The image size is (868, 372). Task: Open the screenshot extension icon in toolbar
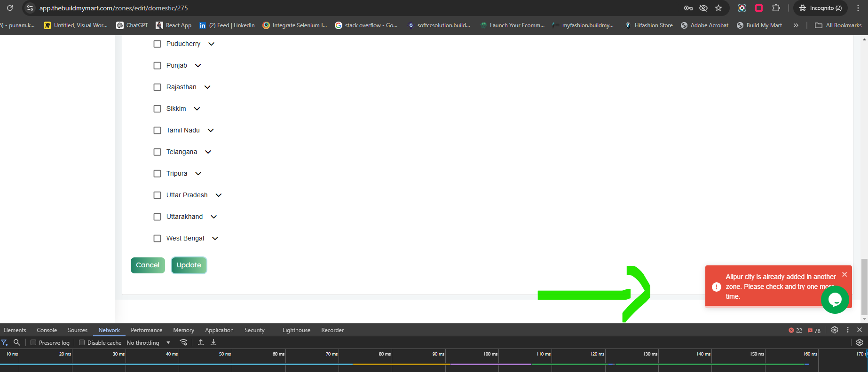tap(742, 8)
